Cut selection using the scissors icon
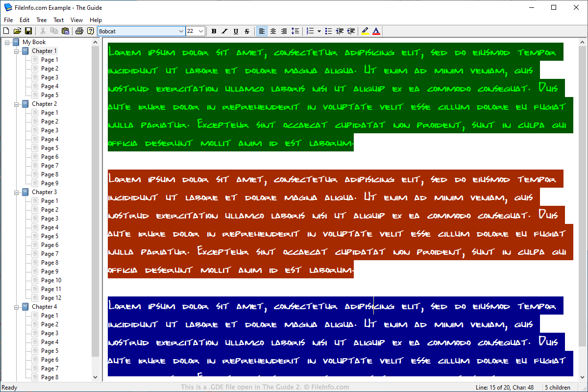588x392 pixels. (x=43, y=31)
